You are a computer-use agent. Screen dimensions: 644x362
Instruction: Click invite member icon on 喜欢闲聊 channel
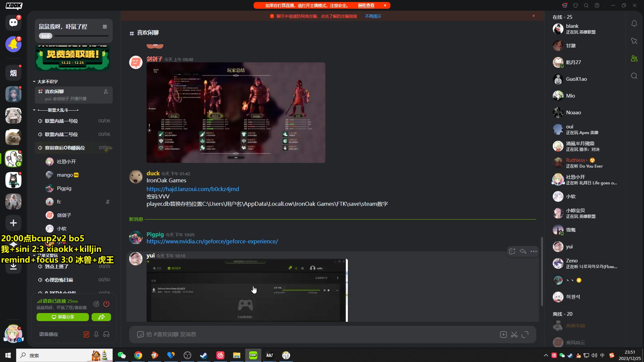click(106, 92)
